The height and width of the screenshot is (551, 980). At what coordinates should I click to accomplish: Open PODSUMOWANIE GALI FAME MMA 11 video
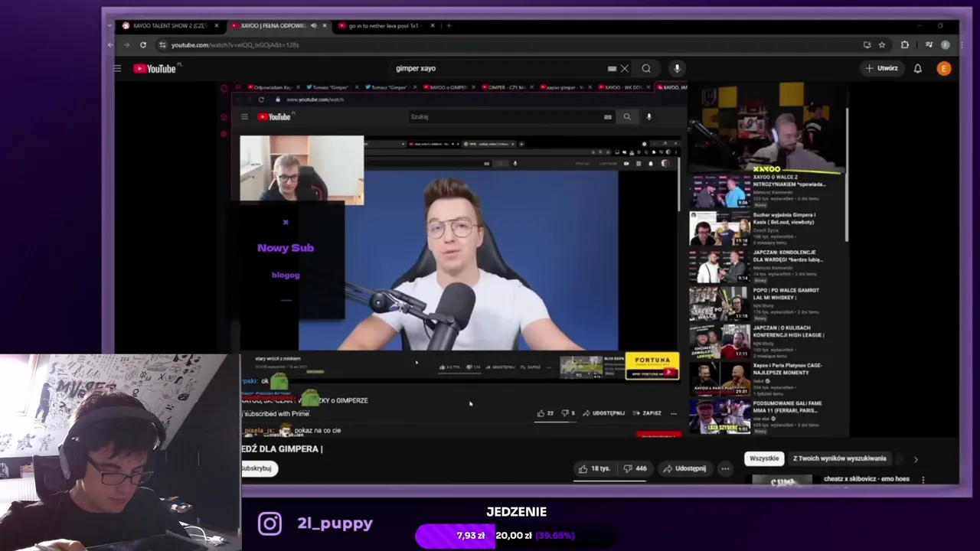click(720, 416)
